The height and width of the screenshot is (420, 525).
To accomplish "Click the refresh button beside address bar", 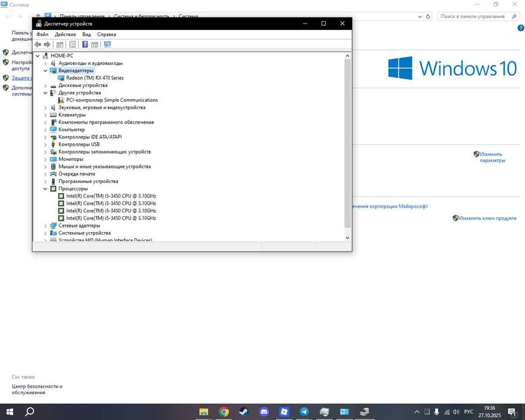I will (428, 16).
